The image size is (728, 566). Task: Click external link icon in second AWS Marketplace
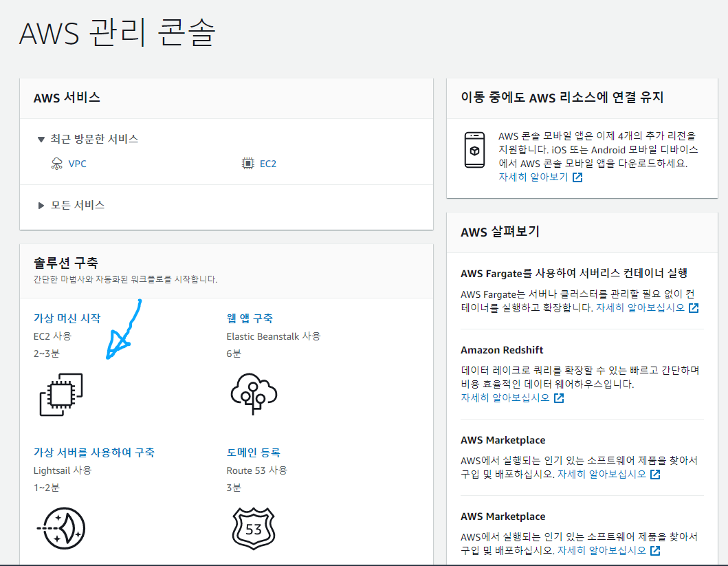655,550
